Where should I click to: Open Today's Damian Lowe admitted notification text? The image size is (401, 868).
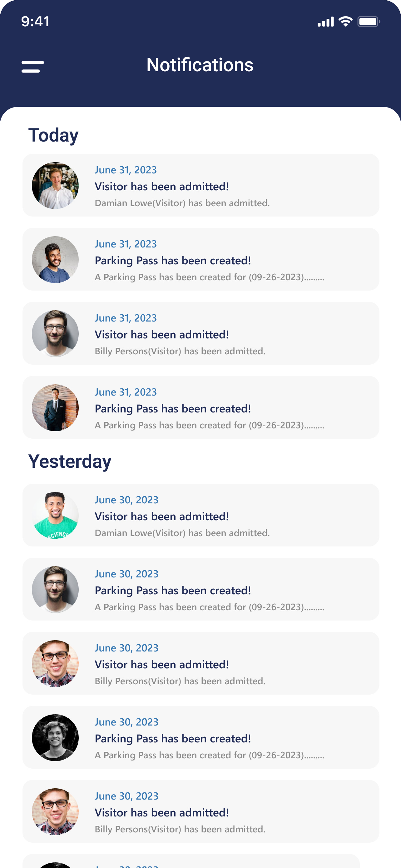coord(182,203)
